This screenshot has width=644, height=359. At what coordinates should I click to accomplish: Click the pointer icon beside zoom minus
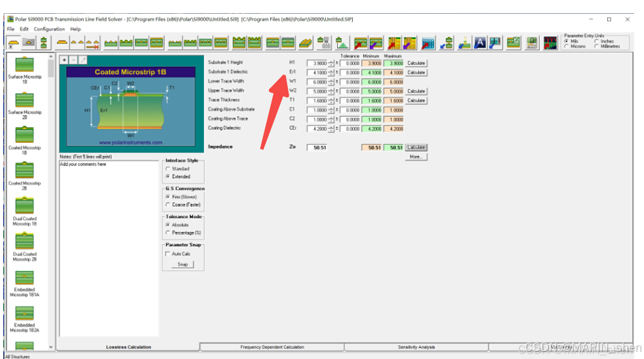pos(83,60)
